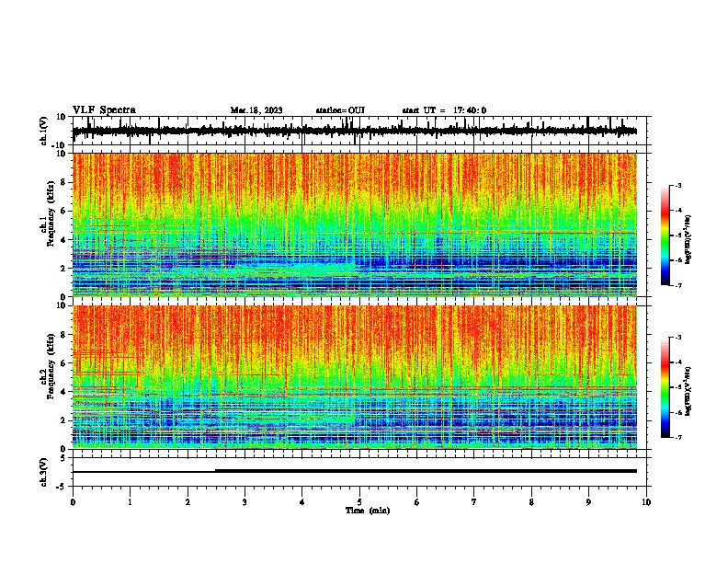Image resolution: width=728 pixels, height=563 pixels.
Task: Click the ch.1 color scale bar
Action: pyautogui.click(x=665, y=236)
